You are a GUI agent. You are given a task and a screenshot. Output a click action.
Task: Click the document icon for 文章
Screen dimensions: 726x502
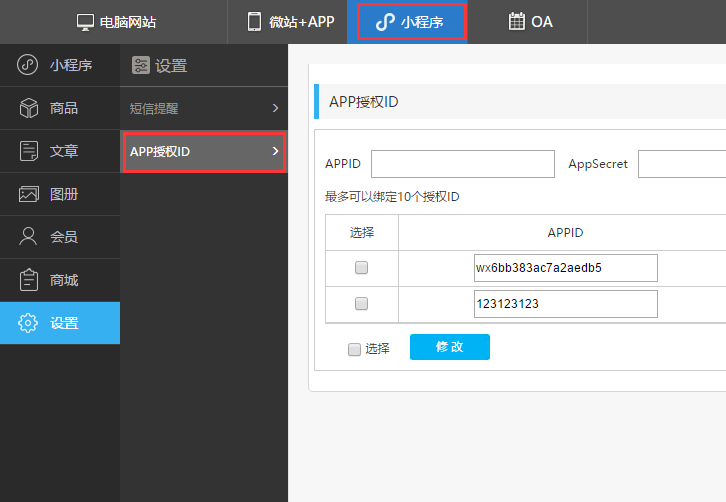29,151
